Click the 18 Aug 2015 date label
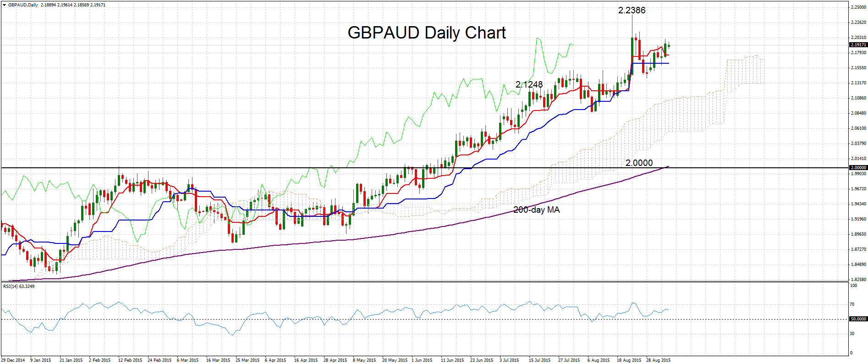The image size is (868, 364). pyautogui.click(x=629, y=360)
